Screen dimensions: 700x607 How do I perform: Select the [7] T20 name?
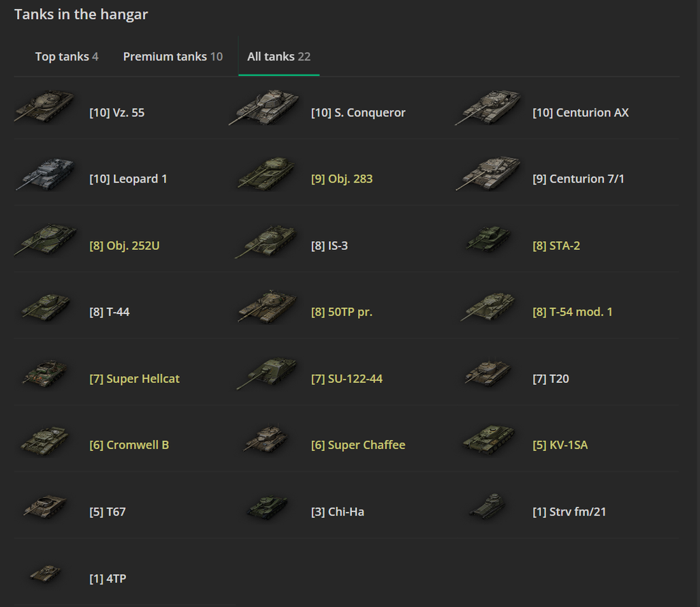point(551,379)
